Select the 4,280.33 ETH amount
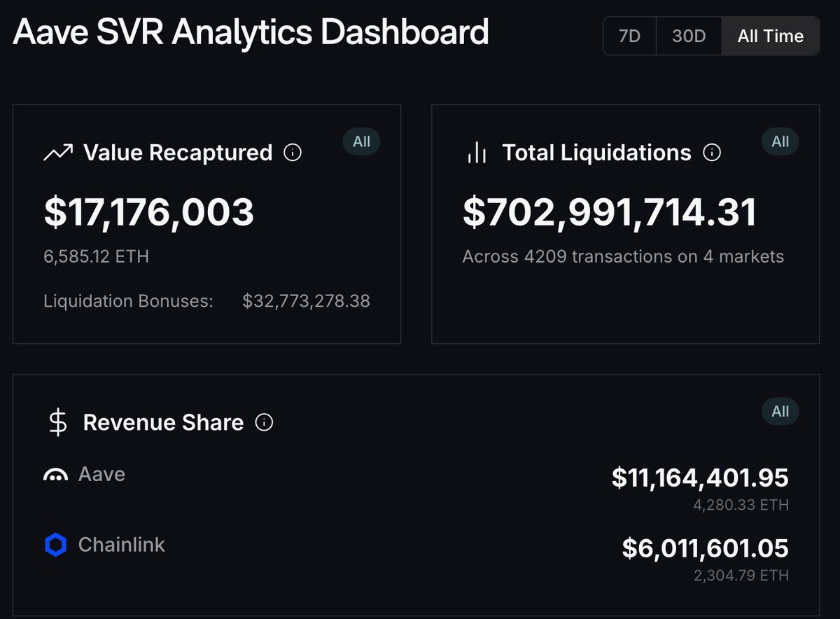Screen dimensions: 840x619 click(x=740, y=505)
